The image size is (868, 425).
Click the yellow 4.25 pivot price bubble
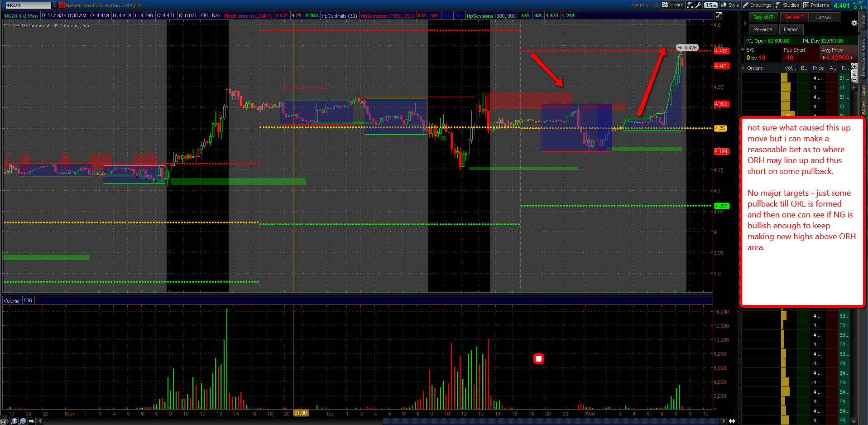coord(720,128)
